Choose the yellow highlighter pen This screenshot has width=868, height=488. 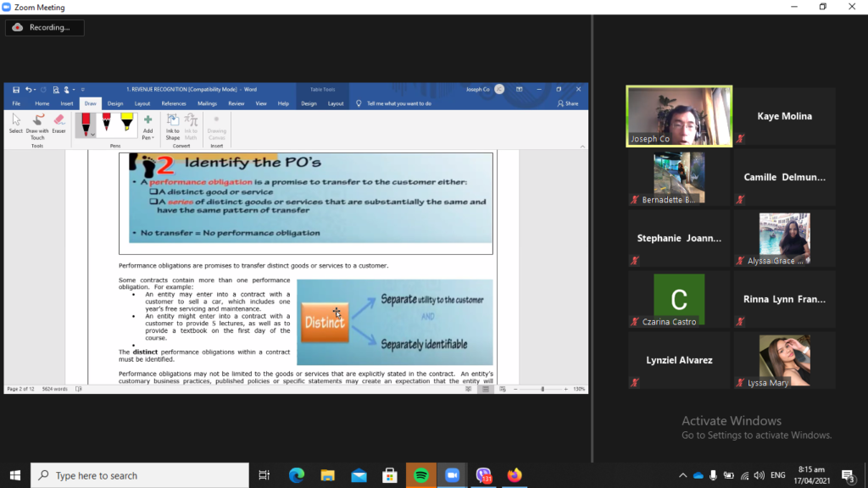(x=126, y=125)
